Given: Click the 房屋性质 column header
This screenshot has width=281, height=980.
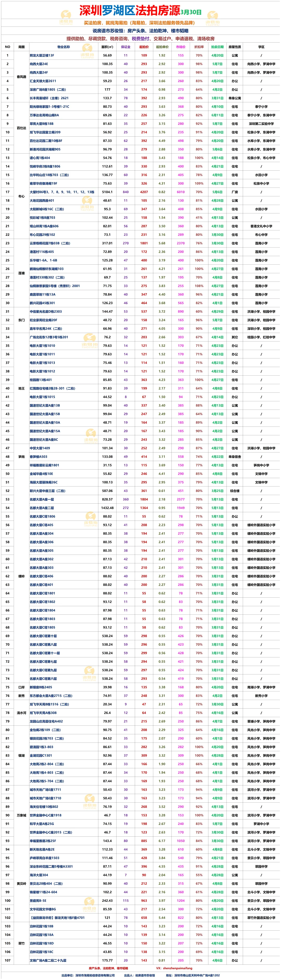Looking at the screenshot, I should coord(234,47).
